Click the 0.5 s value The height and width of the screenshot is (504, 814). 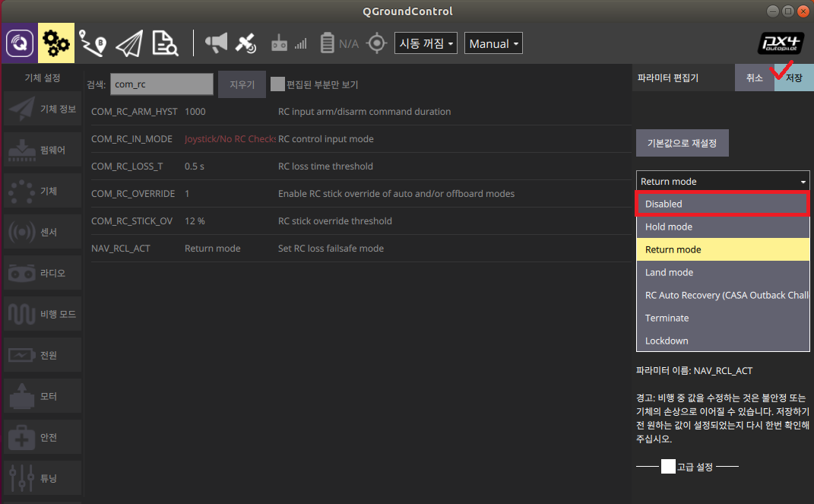[x=194, y=166]
